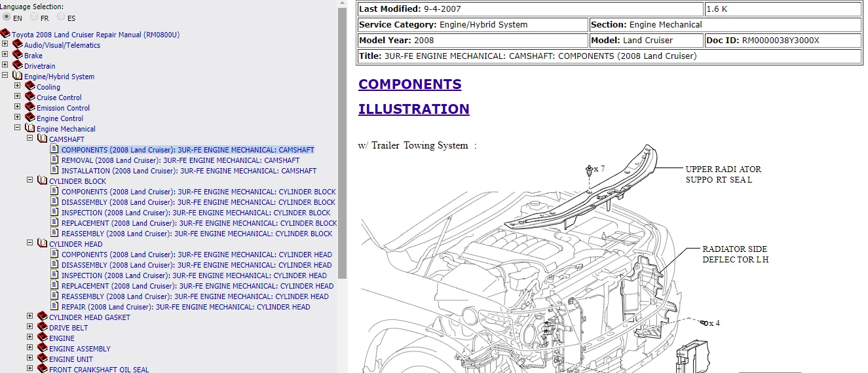
Task: Click the RADIATOR SIDE DEFLECTOR LH label
Action: 735,254
